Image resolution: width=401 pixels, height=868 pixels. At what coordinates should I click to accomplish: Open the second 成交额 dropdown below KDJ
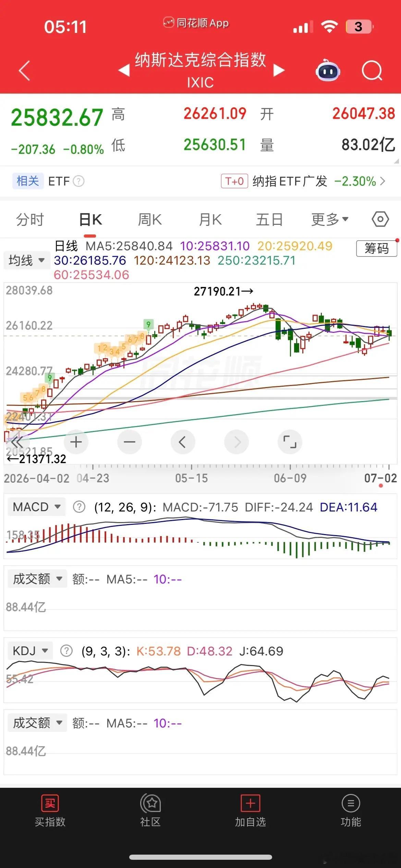[37, 723]
